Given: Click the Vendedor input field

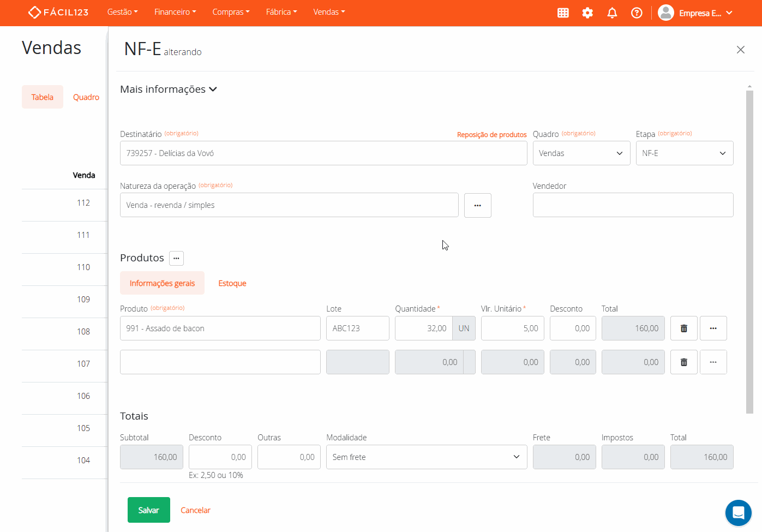Looking at the screenshot, I should (x=633, y=205).
